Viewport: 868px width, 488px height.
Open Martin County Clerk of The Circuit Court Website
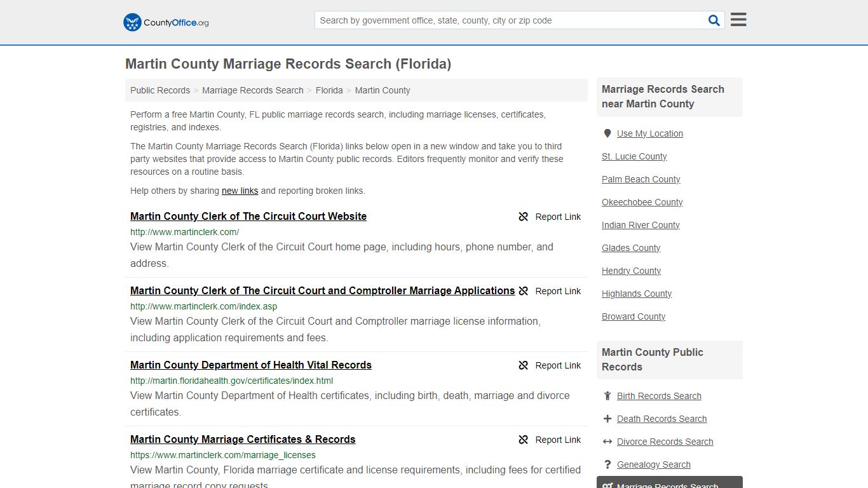[x=248, y=216]
